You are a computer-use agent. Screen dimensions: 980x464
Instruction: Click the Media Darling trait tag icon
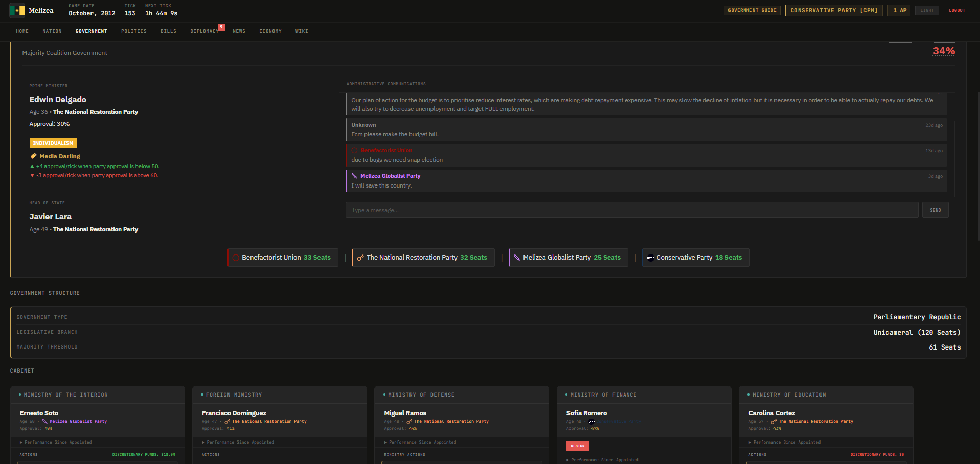(33, 156)
